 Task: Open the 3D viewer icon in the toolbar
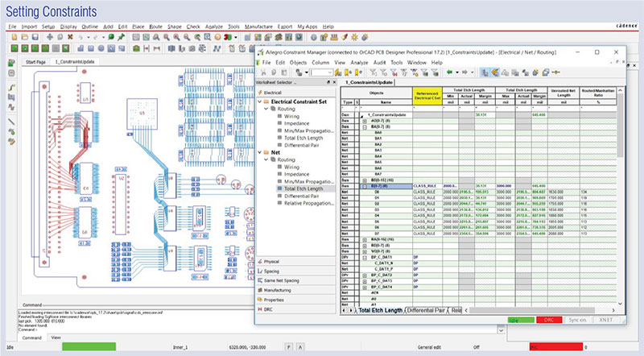click(228, 37)
